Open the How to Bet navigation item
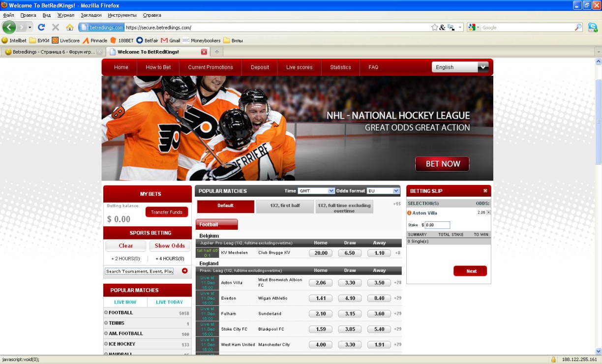 pyautogui.click(x=158, y=67)
